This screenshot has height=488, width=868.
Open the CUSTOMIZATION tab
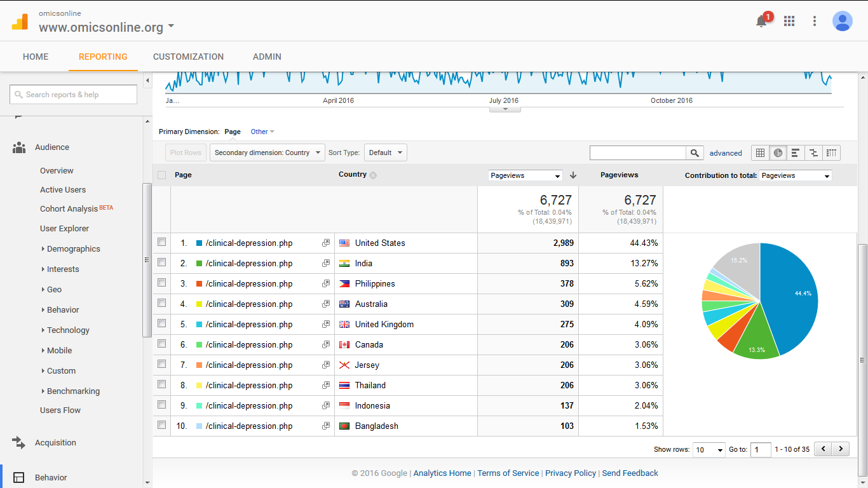(x=188, y=57)
